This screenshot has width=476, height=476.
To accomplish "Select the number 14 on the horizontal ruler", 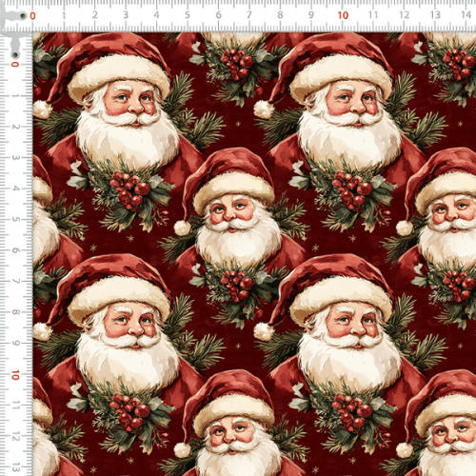I will click(466, 15).
